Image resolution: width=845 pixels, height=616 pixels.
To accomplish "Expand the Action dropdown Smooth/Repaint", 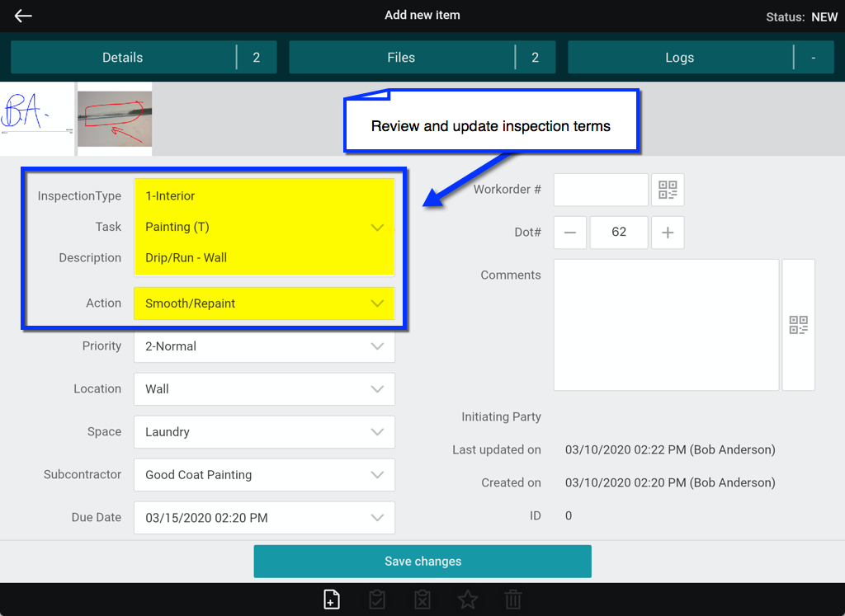I will click(x=264, y=303).
